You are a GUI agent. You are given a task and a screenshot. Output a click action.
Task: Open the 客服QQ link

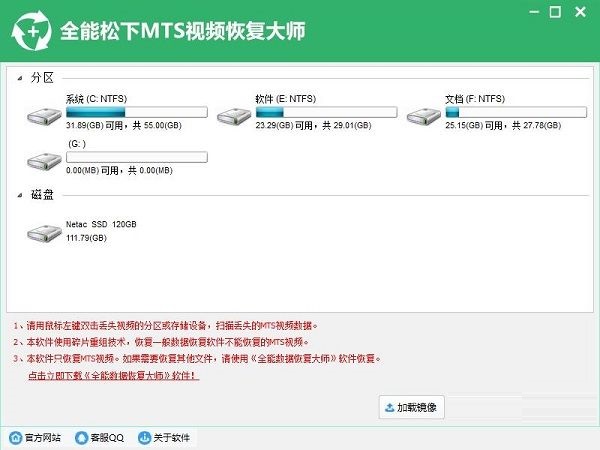(107, 437)
